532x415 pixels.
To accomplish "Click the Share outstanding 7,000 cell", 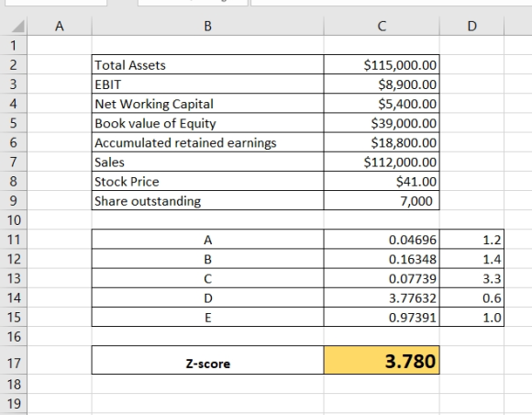I will coord(382,201).
